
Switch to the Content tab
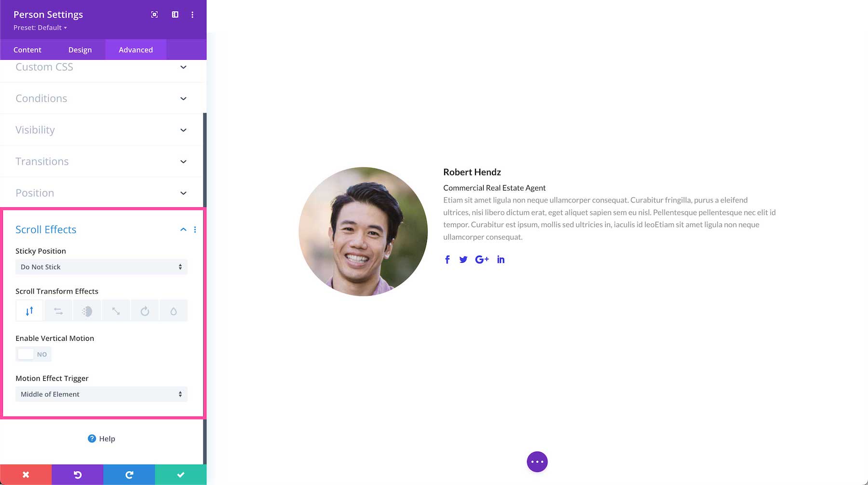click(x=27, y=50)
